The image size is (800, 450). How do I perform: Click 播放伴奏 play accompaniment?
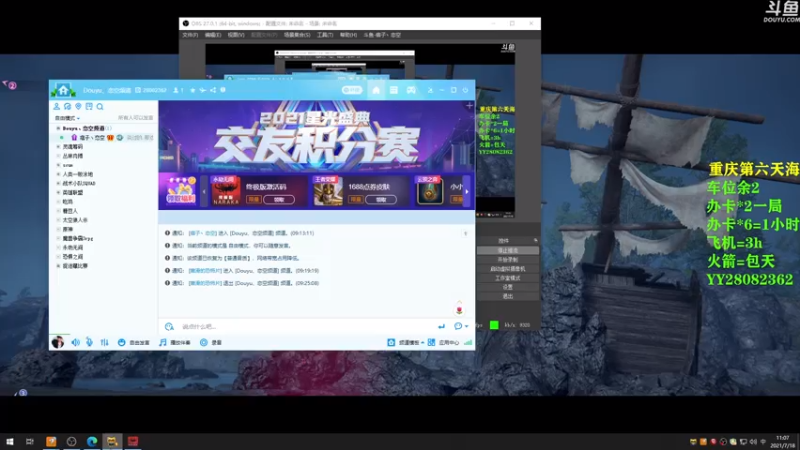tap(174, 343)
